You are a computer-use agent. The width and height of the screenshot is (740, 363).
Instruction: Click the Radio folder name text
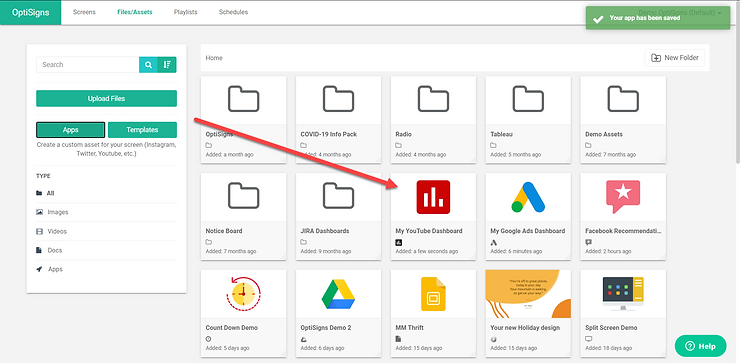[404, 135]
